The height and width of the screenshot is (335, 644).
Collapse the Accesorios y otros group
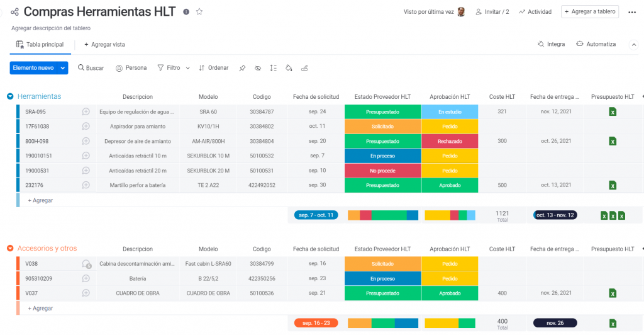(10, 248)
